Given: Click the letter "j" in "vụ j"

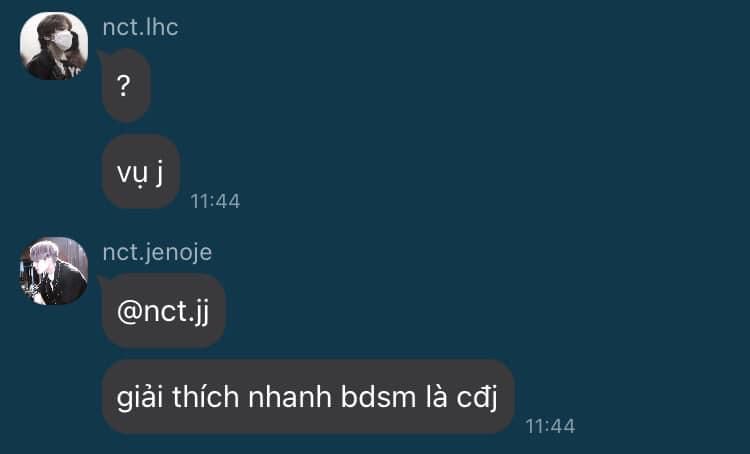Looking at the screenshot, I should [x=159, y=173].
